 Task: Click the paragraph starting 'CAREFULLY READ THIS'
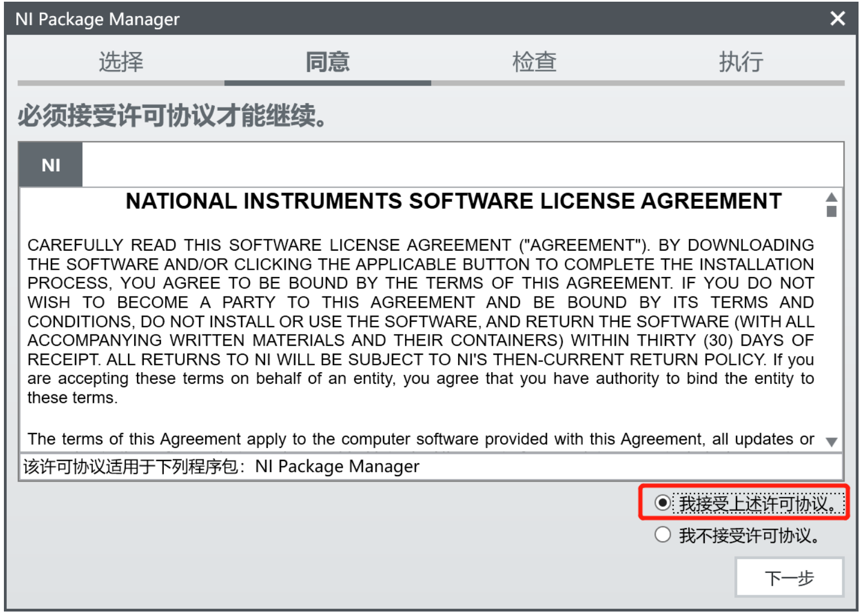[421, 321]
